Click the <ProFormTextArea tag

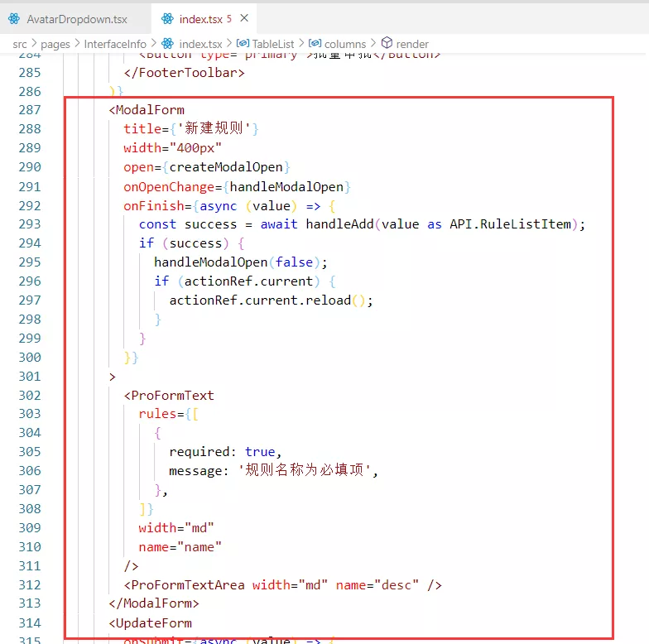pos(184,585)
